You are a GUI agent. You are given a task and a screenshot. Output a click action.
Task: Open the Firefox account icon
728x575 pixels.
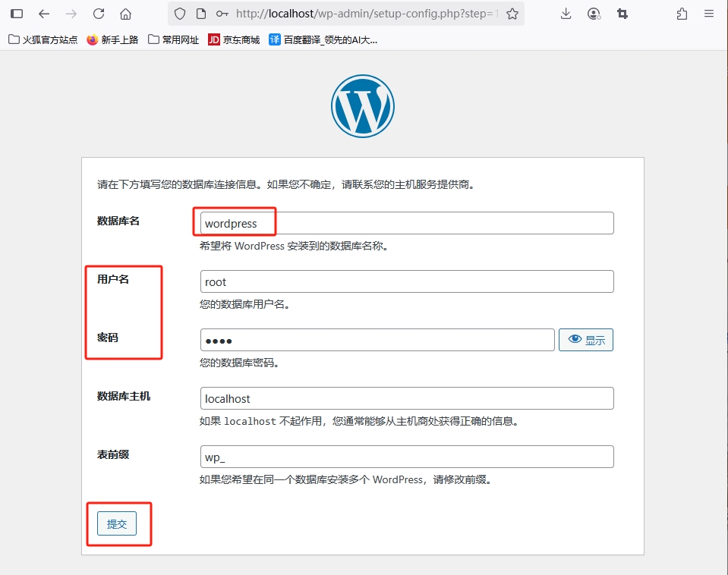(594, 14)
